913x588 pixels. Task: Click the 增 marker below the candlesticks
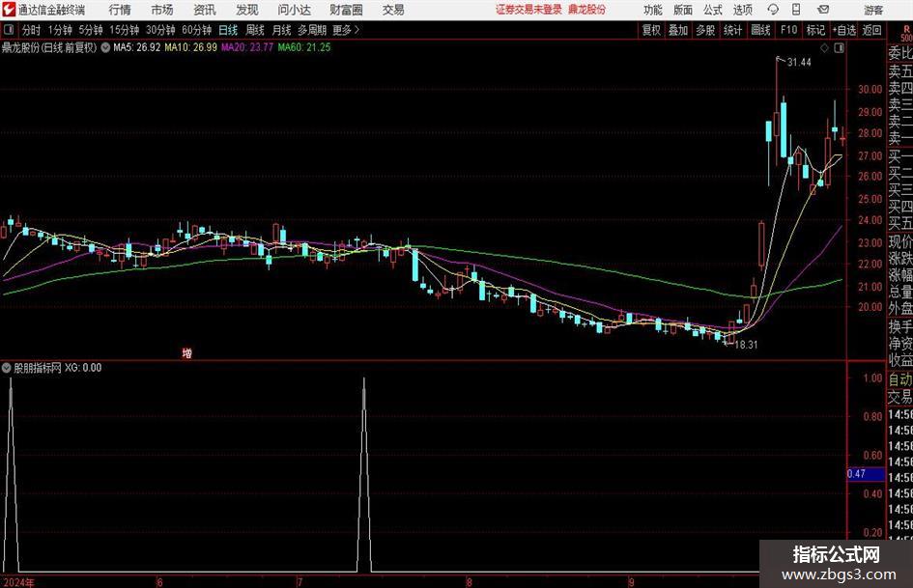pyautogui.click(x=186, y=352)
